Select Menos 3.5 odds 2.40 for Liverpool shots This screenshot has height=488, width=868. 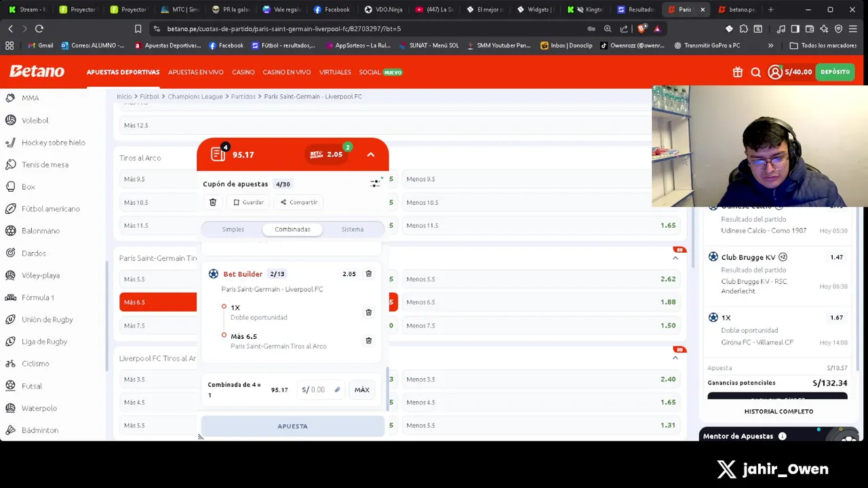[541, 379]
